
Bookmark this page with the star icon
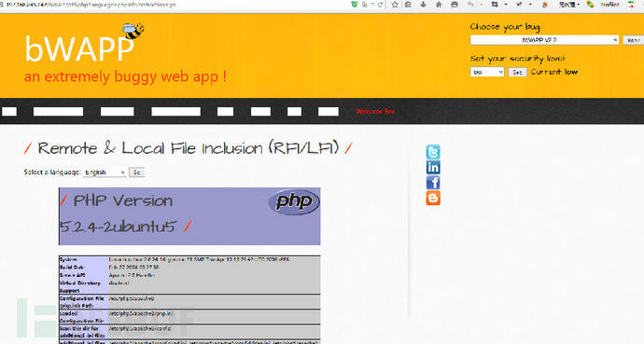(395, 5)
